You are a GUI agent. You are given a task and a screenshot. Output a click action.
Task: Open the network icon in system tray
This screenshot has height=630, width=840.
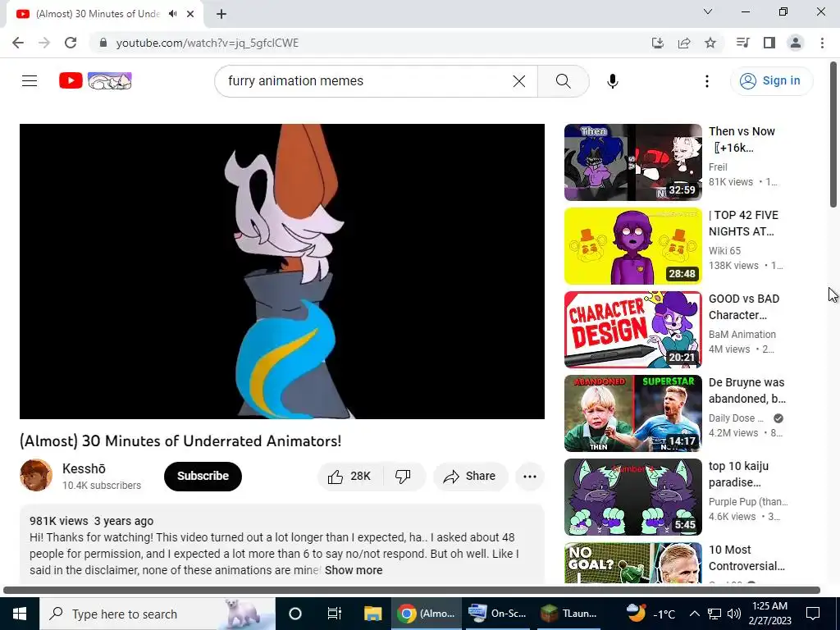(714, 614)
